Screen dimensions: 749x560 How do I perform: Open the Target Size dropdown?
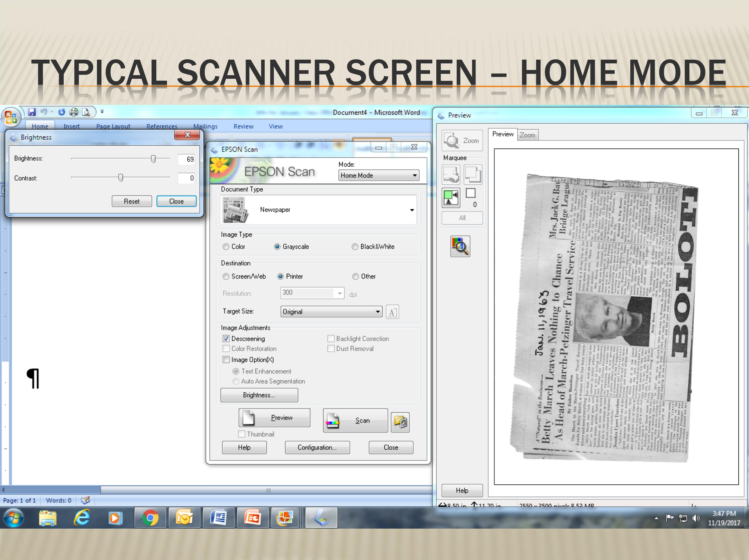tap(331, 312)
